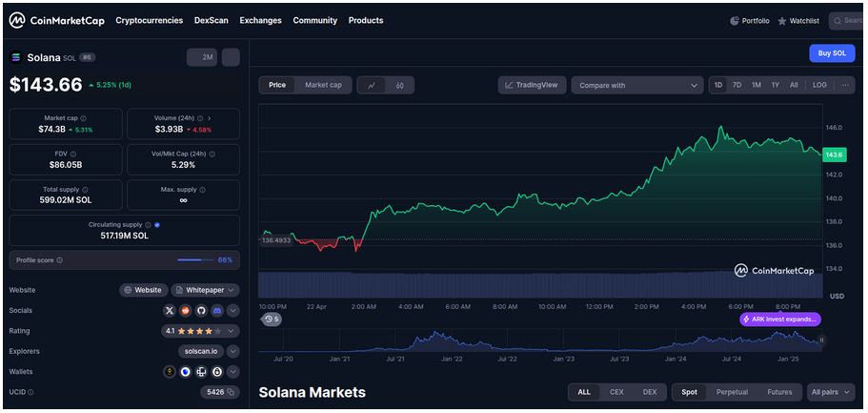Expand the Whitepaper dropdown
Viewport: 868px width, 413px height.
[206, 290]
